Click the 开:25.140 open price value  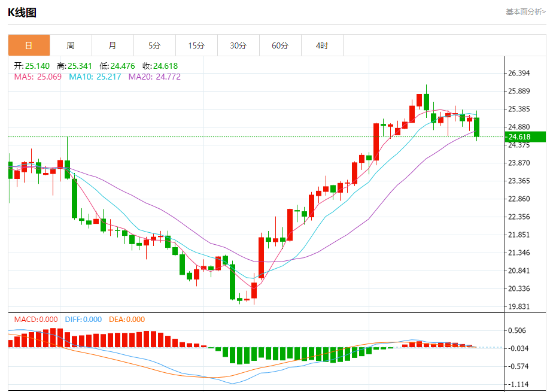(x=32, y=66)
